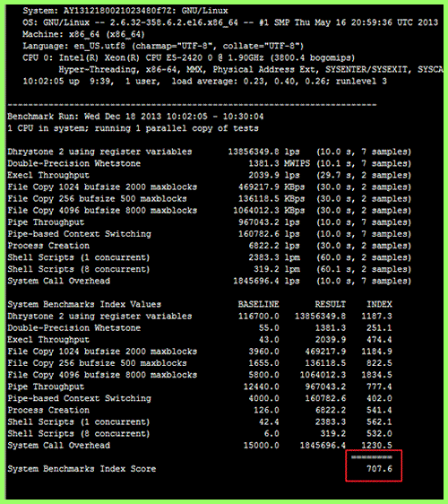448x504 pixels.
Task: Click the Pipe Throughput baseline 12440.0
Action: [x=261, y=387]
